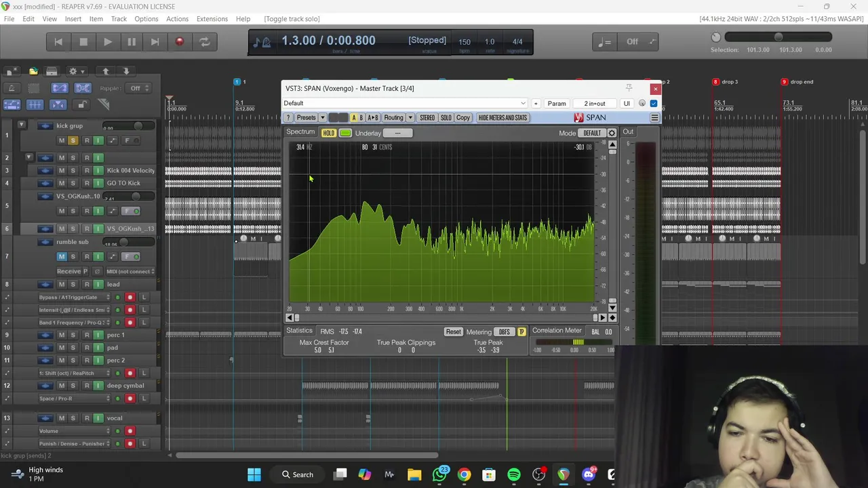Viewport: 868px width, 488px height.
Task: Open a project with the folder toolbar icon
Action: (x=33, y=71)
